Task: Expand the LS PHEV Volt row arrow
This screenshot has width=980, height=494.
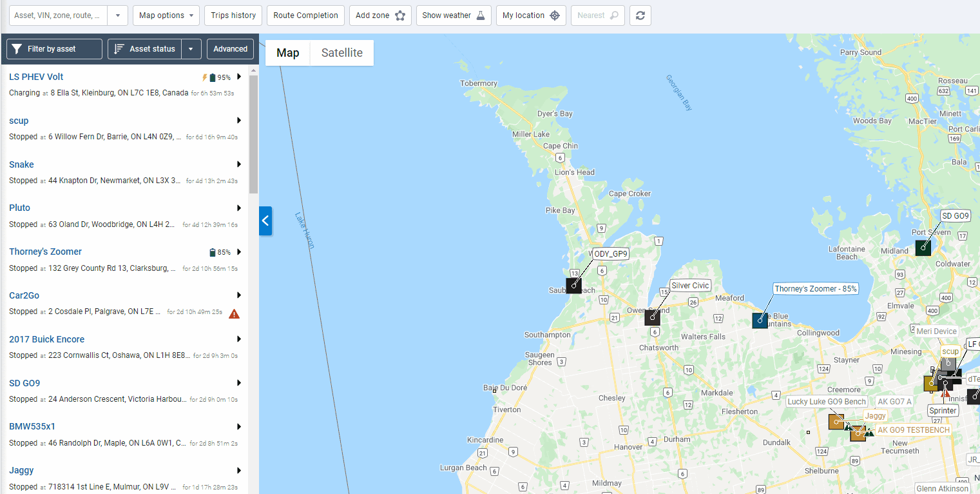Action: (x=239, y=77)
